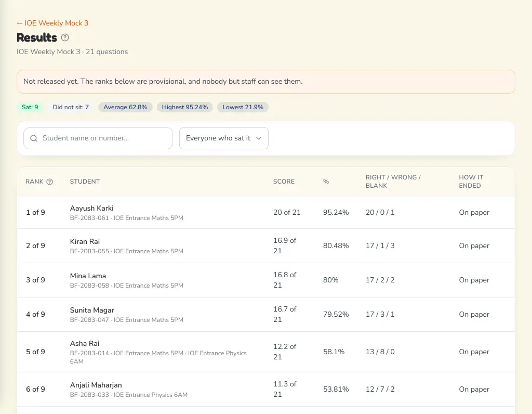Viewport: 532px width, 414px height.
Task: Click the percentage 79.52%
Action: click(336, 314)
